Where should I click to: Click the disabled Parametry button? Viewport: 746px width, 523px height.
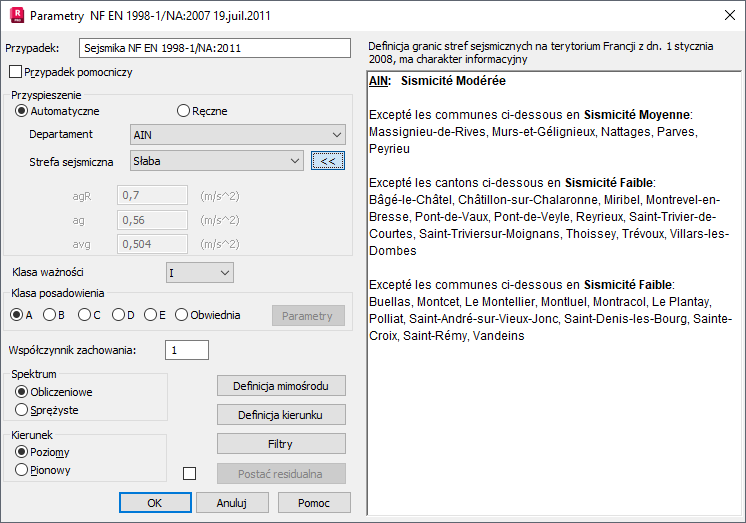308,316
